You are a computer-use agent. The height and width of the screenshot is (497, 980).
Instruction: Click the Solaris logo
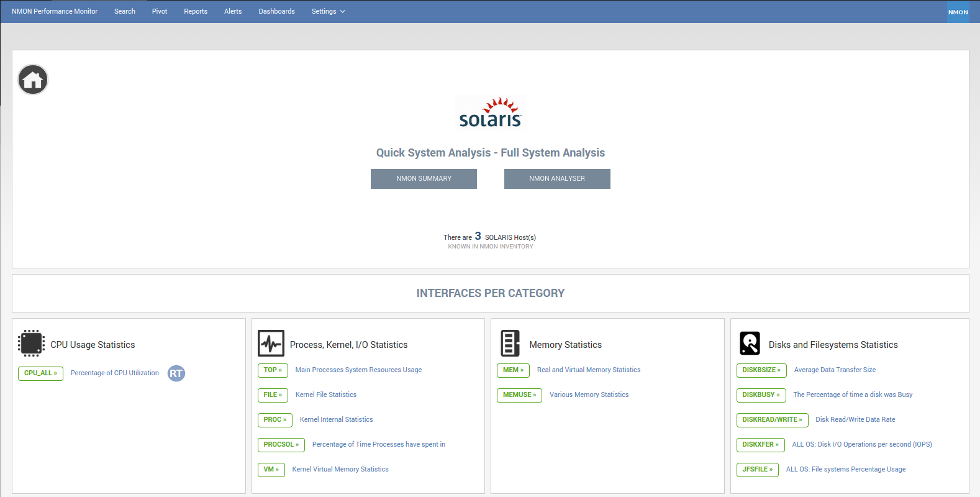click(x=491, y=113)
